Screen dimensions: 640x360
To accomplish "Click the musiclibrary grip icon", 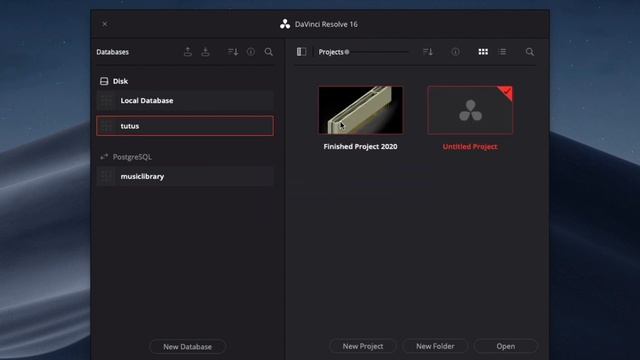I will [107, 176].
